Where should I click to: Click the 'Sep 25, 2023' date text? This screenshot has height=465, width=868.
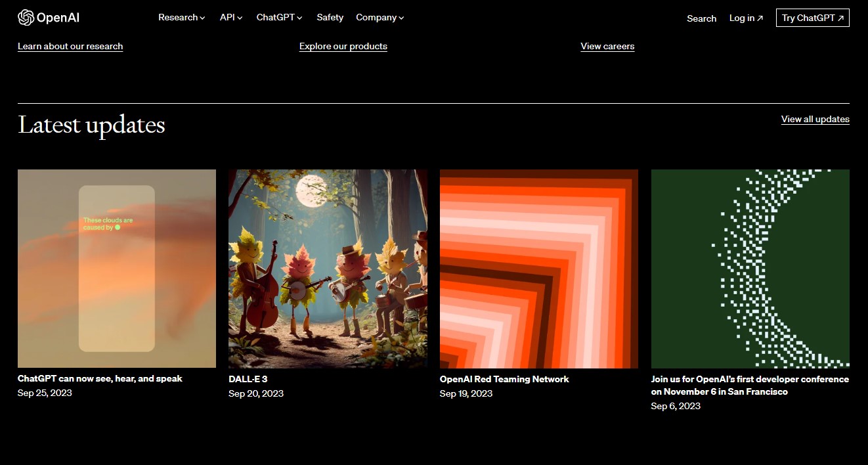(x=45, y=393)
